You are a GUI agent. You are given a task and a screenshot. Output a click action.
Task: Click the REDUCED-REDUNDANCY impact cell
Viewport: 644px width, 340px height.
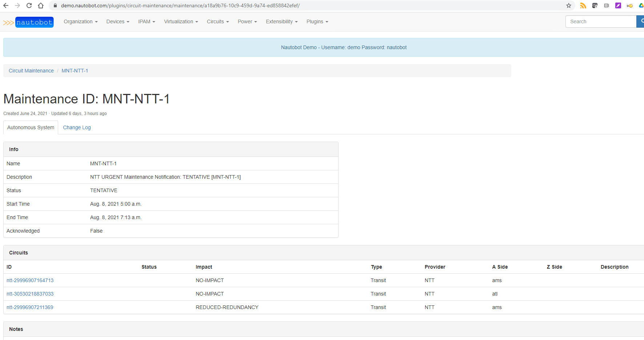point(227,307)
